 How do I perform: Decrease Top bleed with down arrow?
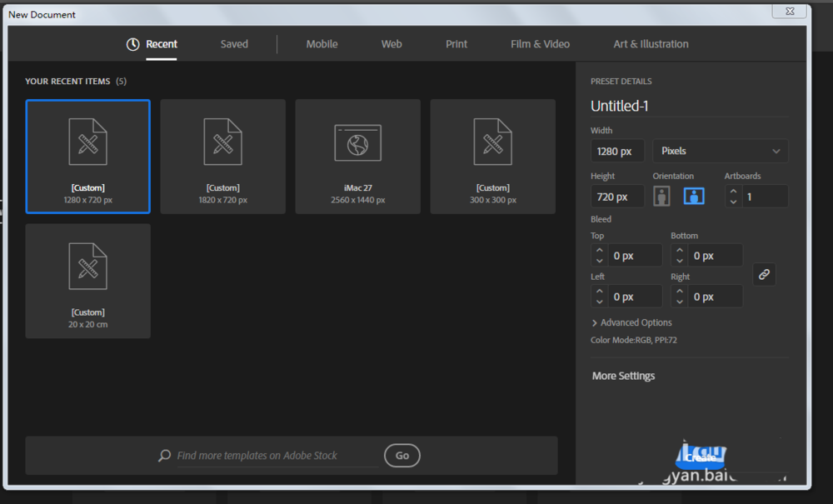pyautogui.click(x=599, y=261)
